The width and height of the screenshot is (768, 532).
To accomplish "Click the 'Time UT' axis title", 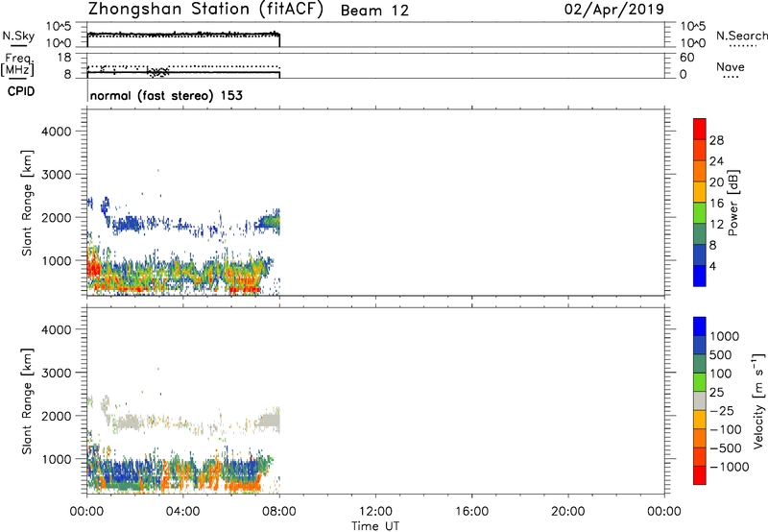I will pos(375,526).
